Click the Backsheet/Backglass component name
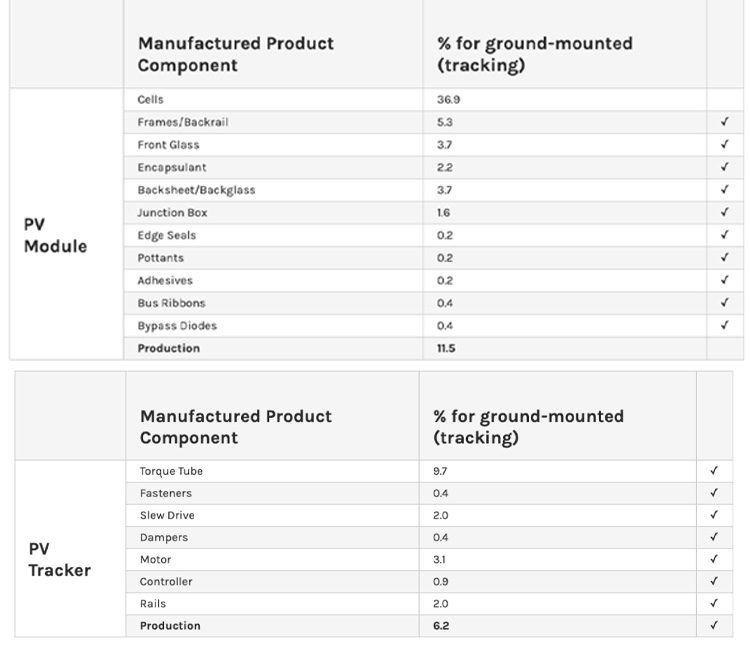Image resolution: width=750 pixels, height=651 pixels. (197, 190)
